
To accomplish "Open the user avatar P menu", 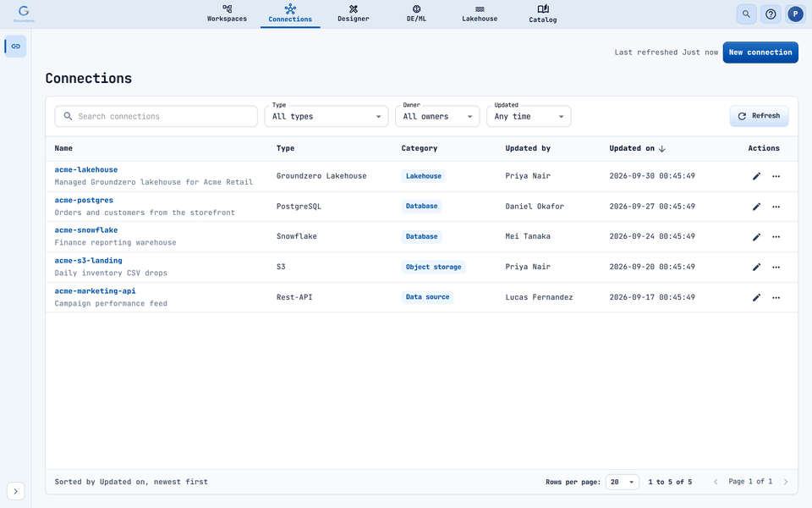I will point(795,14).
